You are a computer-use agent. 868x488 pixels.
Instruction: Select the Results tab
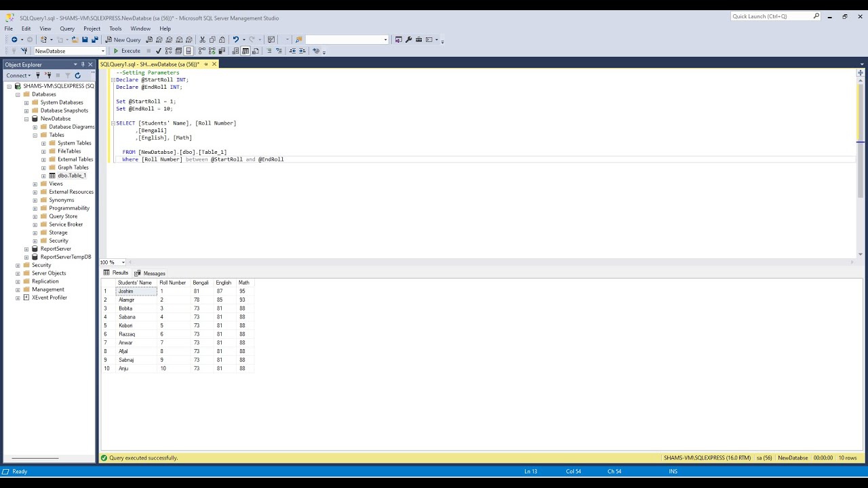point(116,273)
